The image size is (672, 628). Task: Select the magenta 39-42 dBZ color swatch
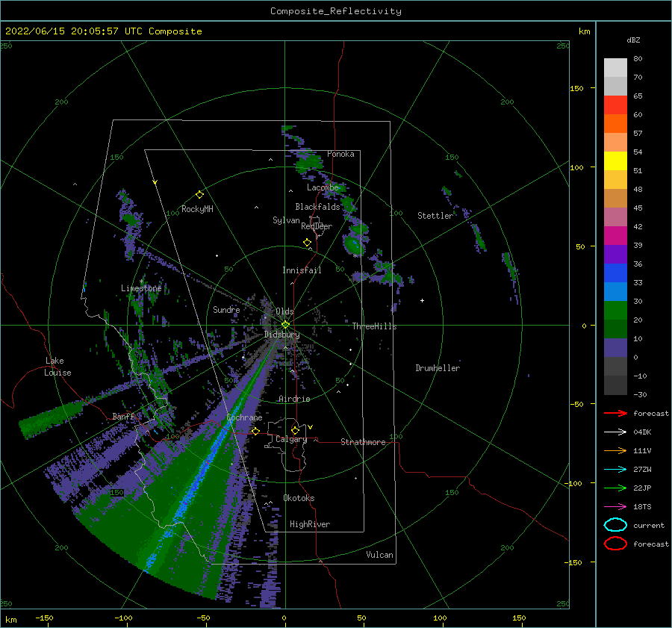tap(615, 236)
